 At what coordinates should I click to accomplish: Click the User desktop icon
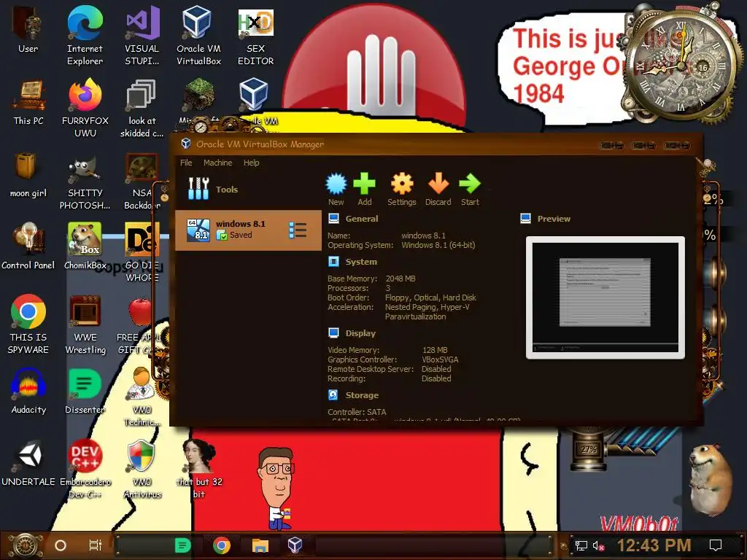pyautogui.click(x=28, y=29)
